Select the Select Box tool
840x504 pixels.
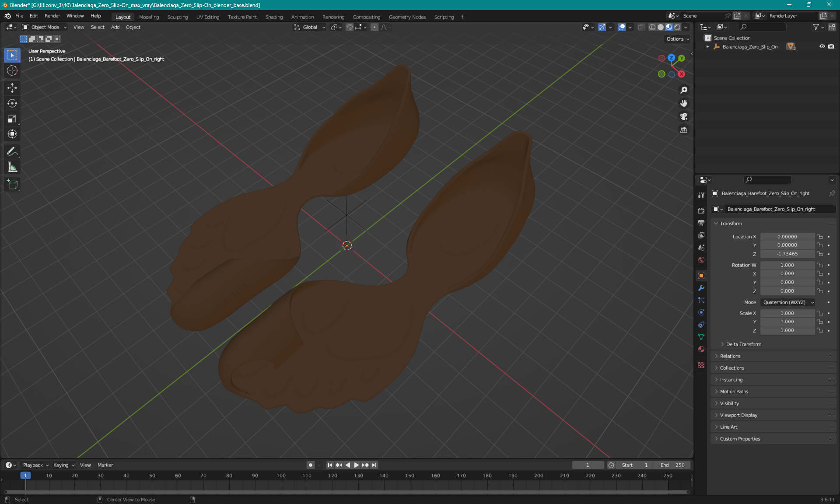[12, 55]
